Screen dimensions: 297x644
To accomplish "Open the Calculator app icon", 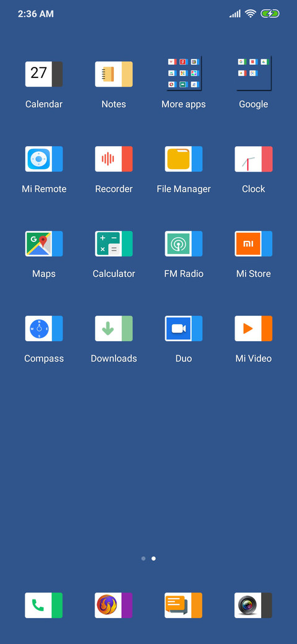I will (x=114, y=243).
